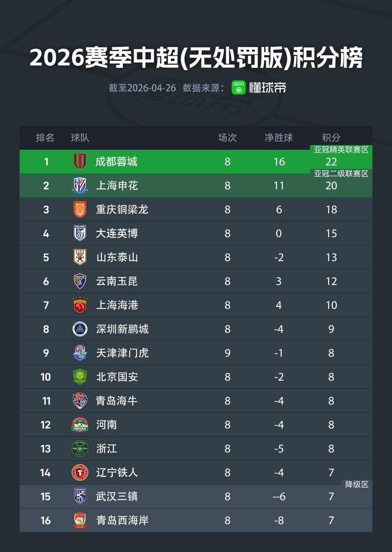The image size is (392, 552).
Task: Click the 武汉三镇 row rank number
Action: pyautogui.click(x=45, y=496)
